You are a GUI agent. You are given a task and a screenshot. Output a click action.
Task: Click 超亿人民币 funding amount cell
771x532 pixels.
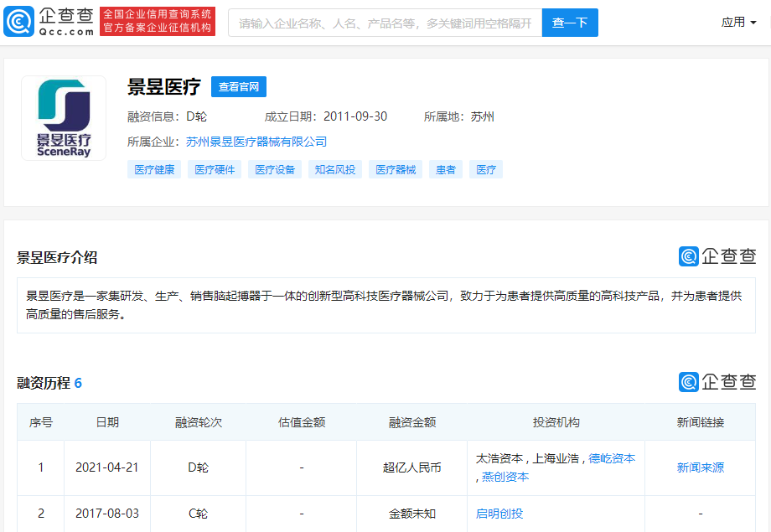point(412,467)
